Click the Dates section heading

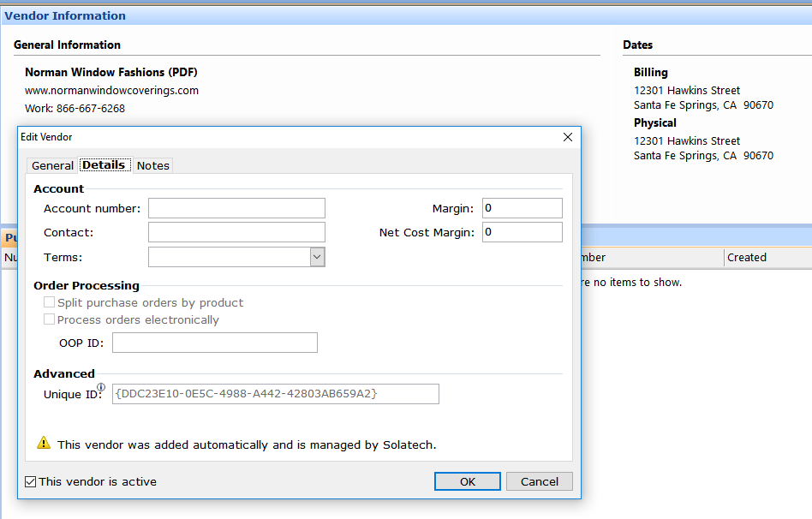(637, 45)
